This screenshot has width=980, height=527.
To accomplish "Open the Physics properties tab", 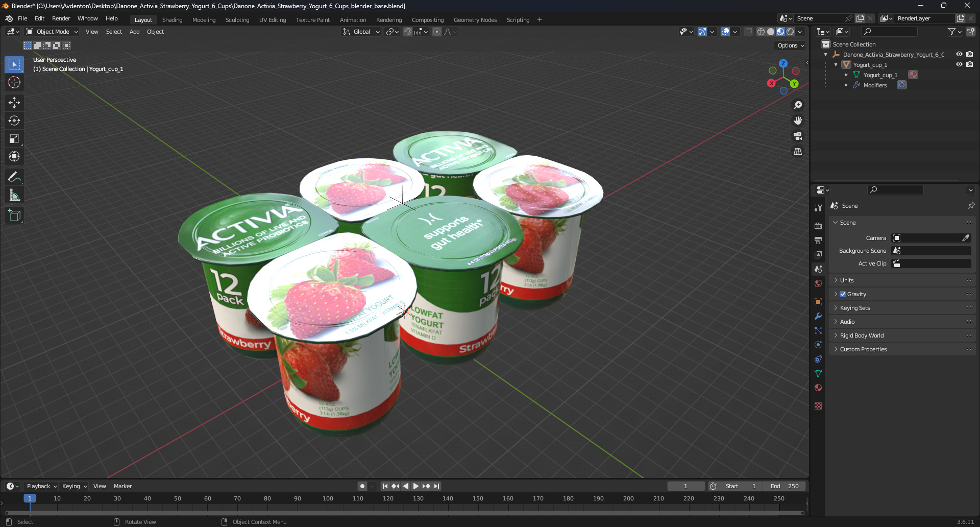I will pos(818,345).
